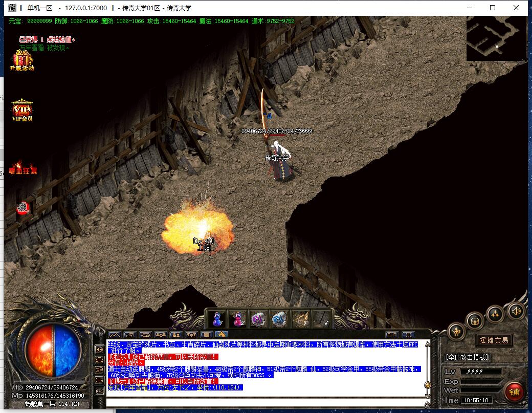The image size is (532, 413).
Task: Click the highlighted warning triangle toolbar button
Action: click(x=221, y=334)
